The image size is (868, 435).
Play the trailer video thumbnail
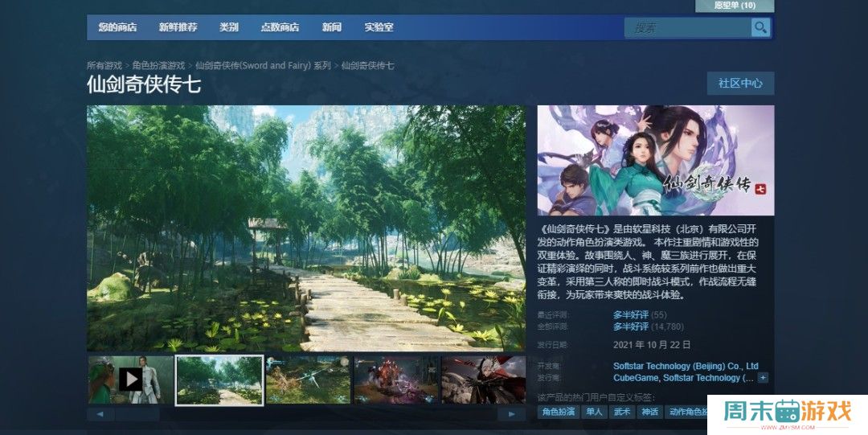130,380
